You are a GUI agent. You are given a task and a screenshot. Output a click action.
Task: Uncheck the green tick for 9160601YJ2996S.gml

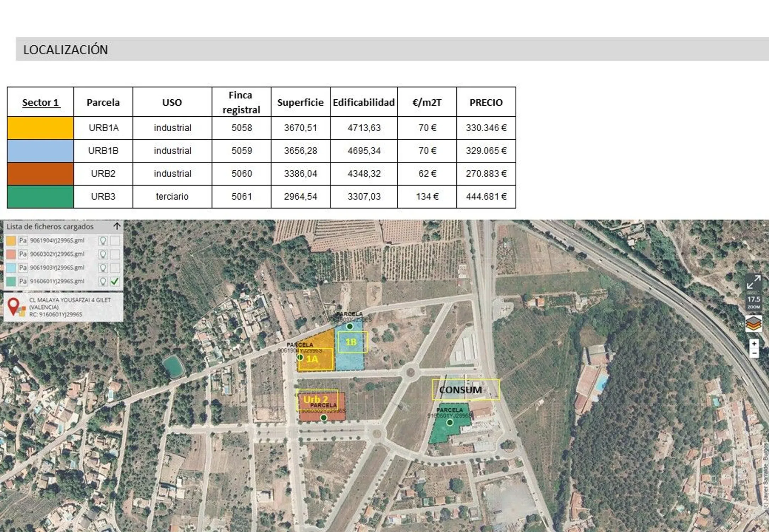(x=115, y=282)
